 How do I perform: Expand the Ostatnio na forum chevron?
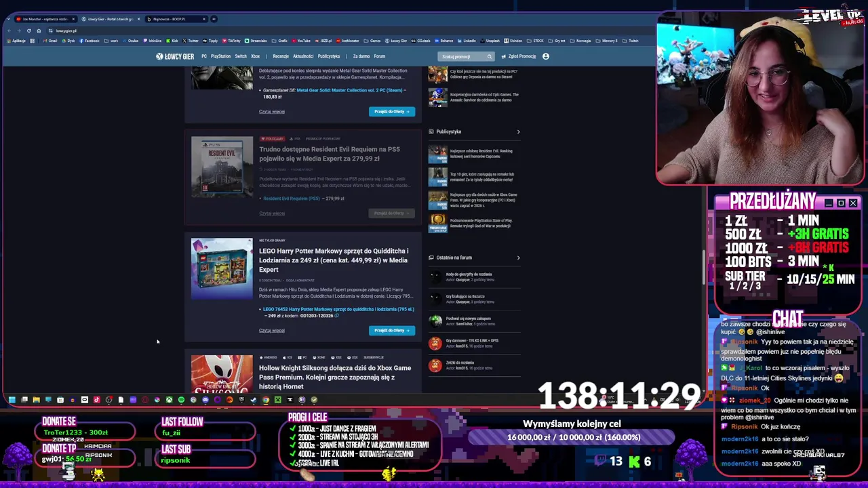518,258
